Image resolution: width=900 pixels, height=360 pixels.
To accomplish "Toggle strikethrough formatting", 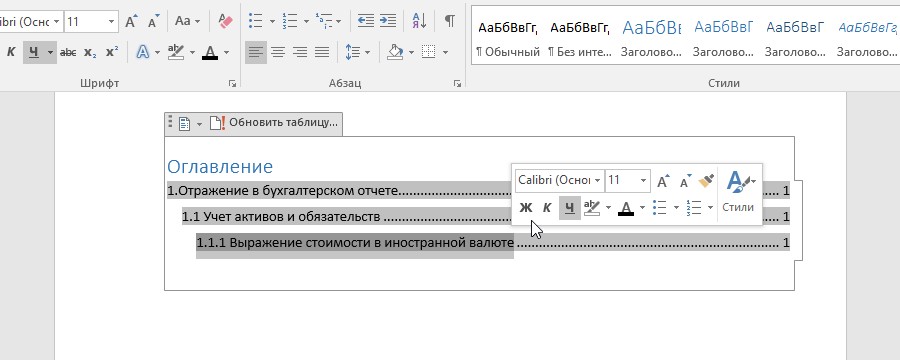I will point(68,52).
